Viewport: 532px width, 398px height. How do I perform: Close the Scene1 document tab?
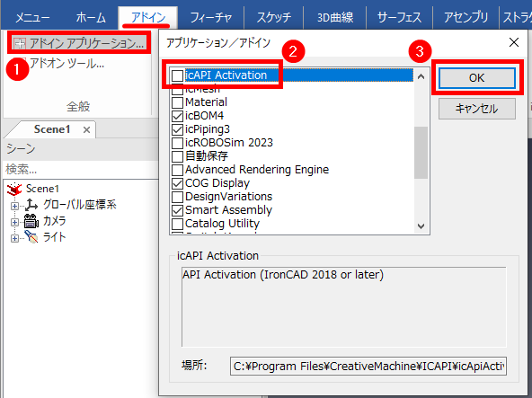pyautogui.click(x=86, y=129)
